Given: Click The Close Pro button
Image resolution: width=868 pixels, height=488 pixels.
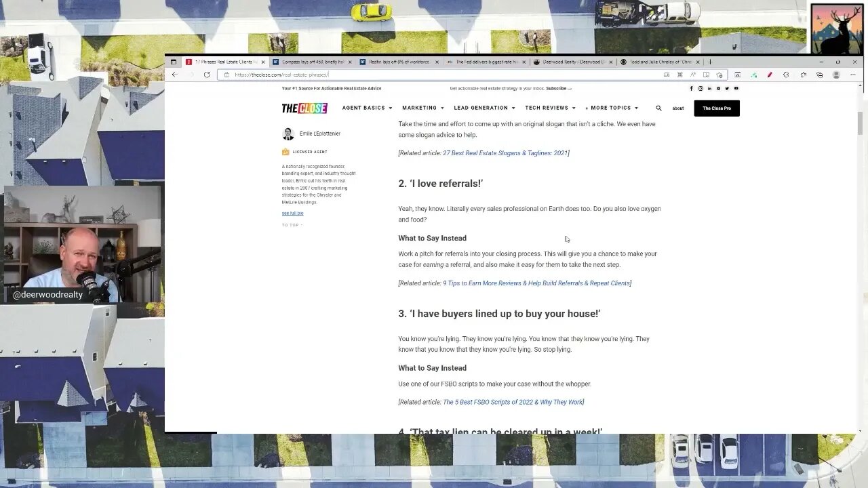Looking at the screenshot, I should pyautogui.click(x=717, y=108).
